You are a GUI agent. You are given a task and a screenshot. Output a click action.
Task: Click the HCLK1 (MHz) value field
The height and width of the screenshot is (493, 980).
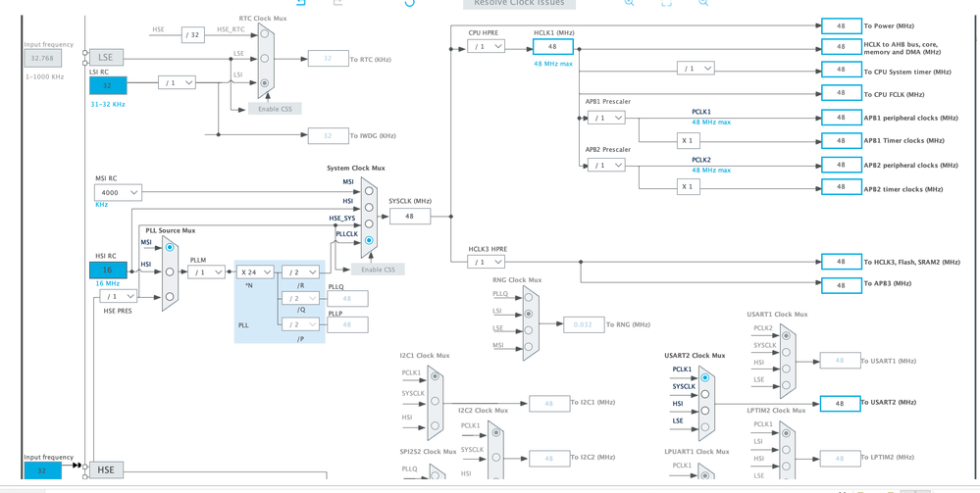[553, 47]
